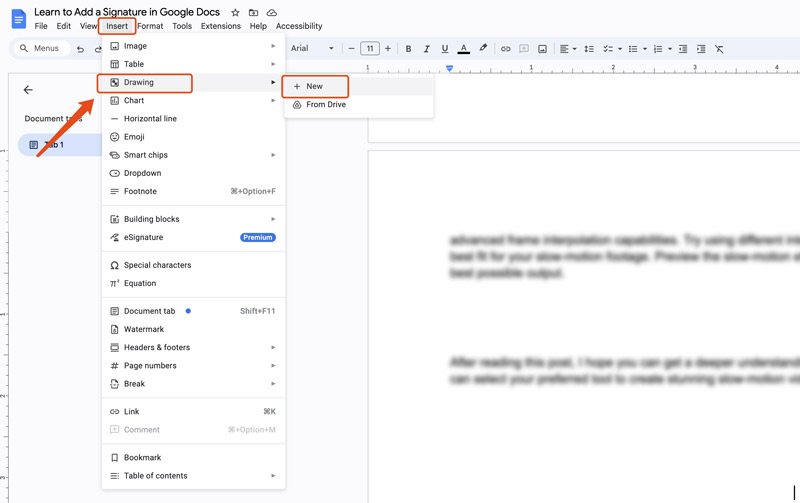Viewport: 800px width, 503px height.
Task: Choose New drawing option
Action: pyautogui.click(x=359, y=86)
